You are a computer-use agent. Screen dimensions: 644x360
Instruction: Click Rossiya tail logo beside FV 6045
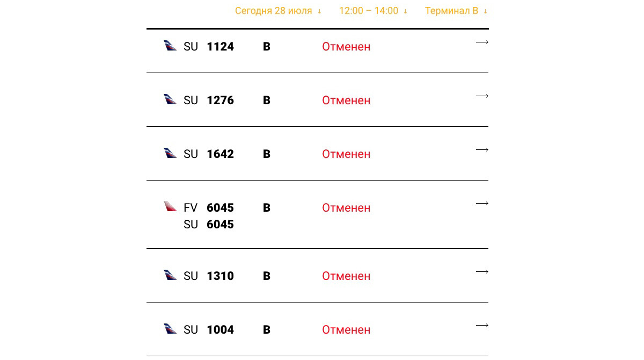pyautogui.click(x=170, y=206)
